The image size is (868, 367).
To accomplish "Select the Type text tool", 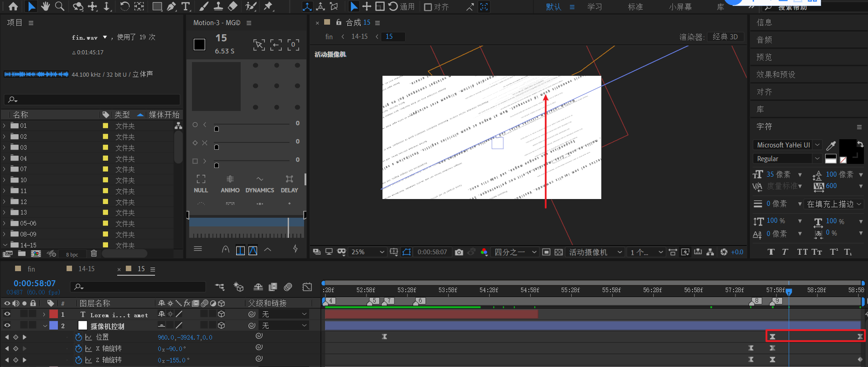I will click(186, 6).
